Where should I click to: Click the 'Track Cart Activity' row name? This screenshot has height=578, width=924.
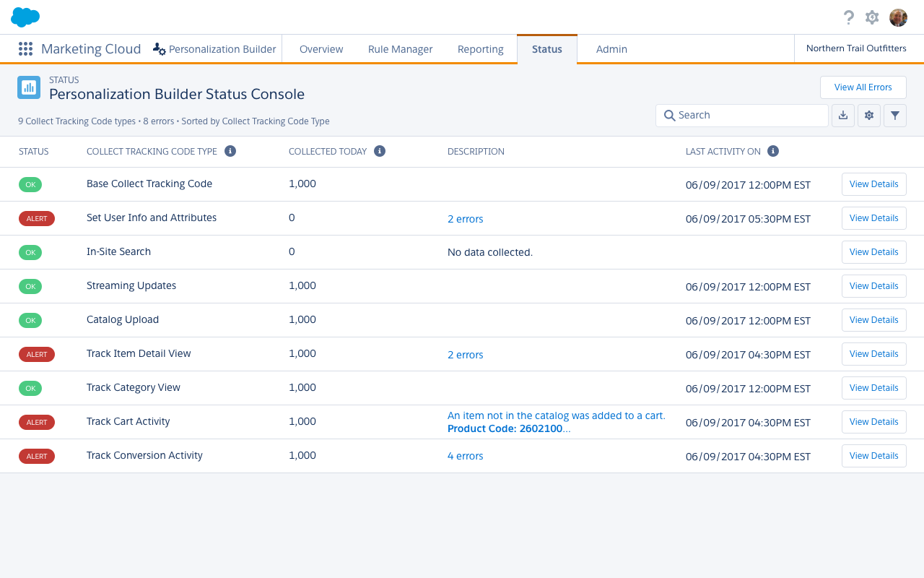[128, 421]
